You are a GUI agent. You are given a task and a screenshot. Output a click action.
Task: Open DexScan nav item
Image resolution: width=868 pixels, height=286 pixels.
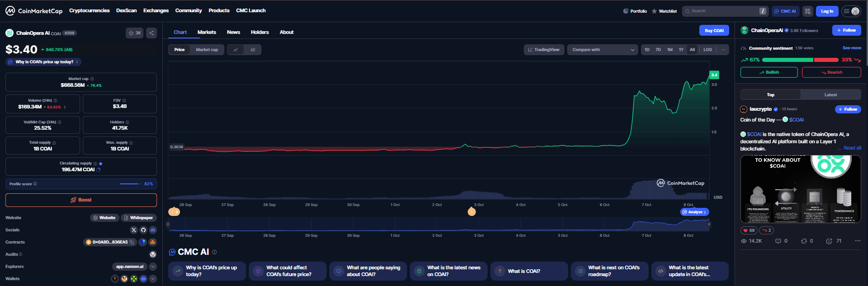tap(126, 10)
